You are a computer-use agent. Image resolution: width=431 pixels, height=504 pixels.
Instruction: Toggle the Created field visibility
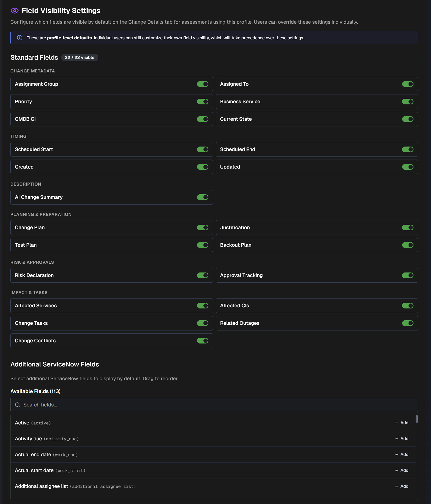click(202, 167)
